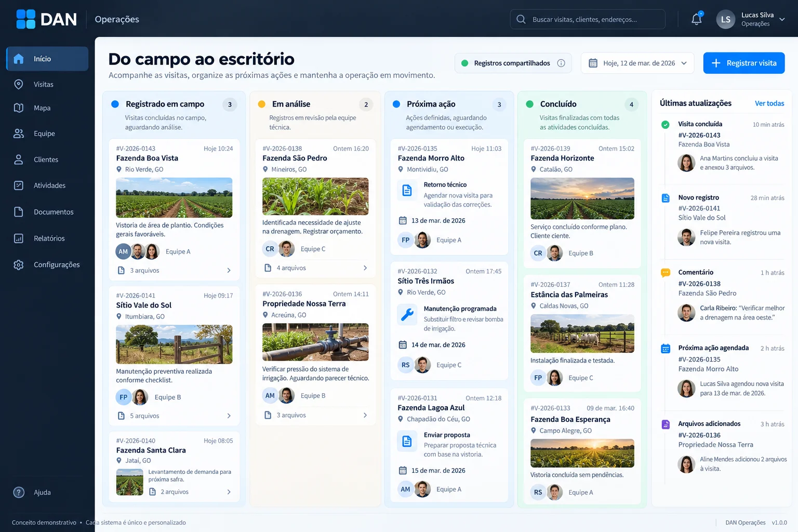Viewport: 798px width, 532px height.
Task: Click calendar icon next to 13 de mar. de 2026
Action: [403, 220]
